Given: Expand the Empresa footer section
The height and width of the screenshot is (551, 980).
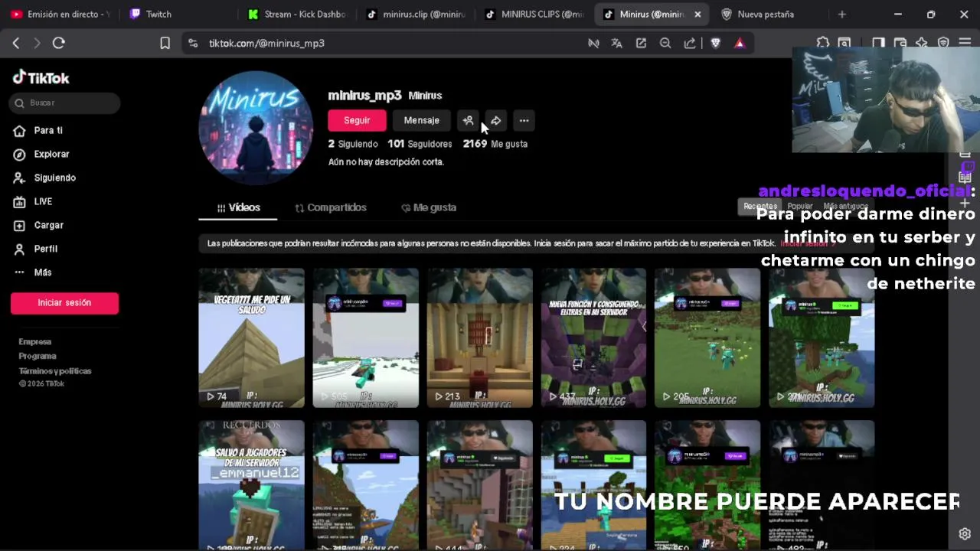Looking at the screenshot, I should pyautogui.click(x=35, y=341).
